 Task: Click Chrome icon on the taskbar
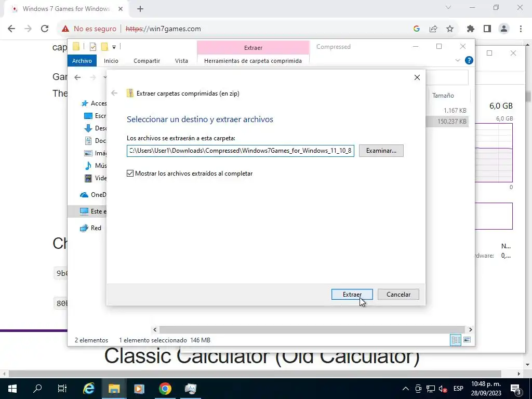(x=165, y=389)
